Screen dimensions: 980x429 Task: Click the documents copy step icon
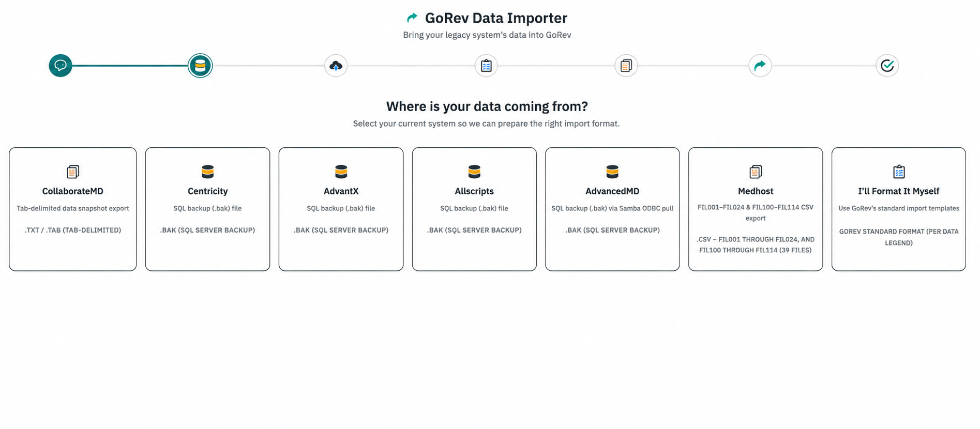pyautogui.click(x=626, y=66)
